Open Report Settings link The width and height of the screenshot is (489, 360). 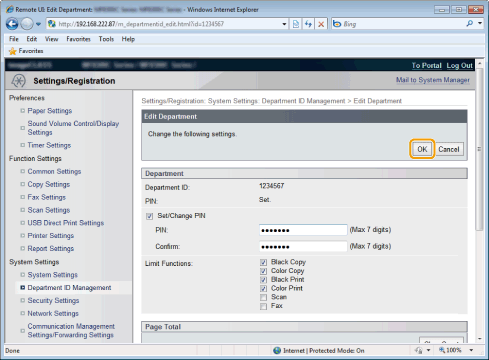point(51,249)
